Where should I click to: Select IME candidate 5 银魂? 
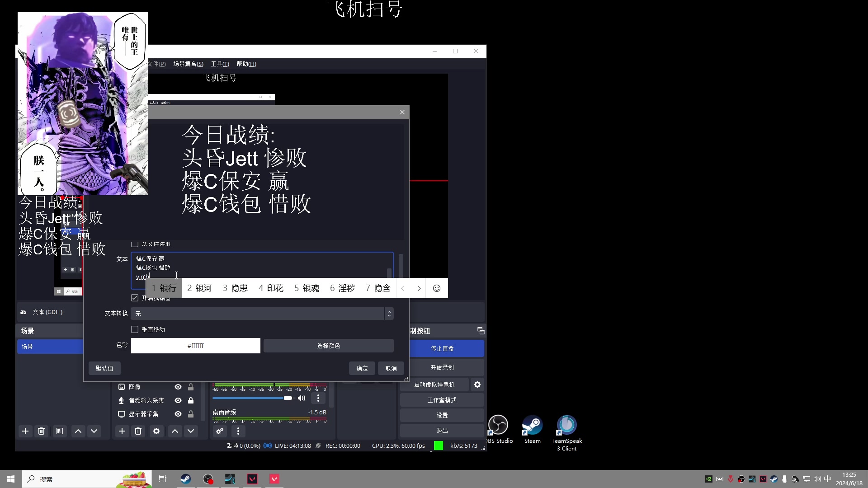307,288
